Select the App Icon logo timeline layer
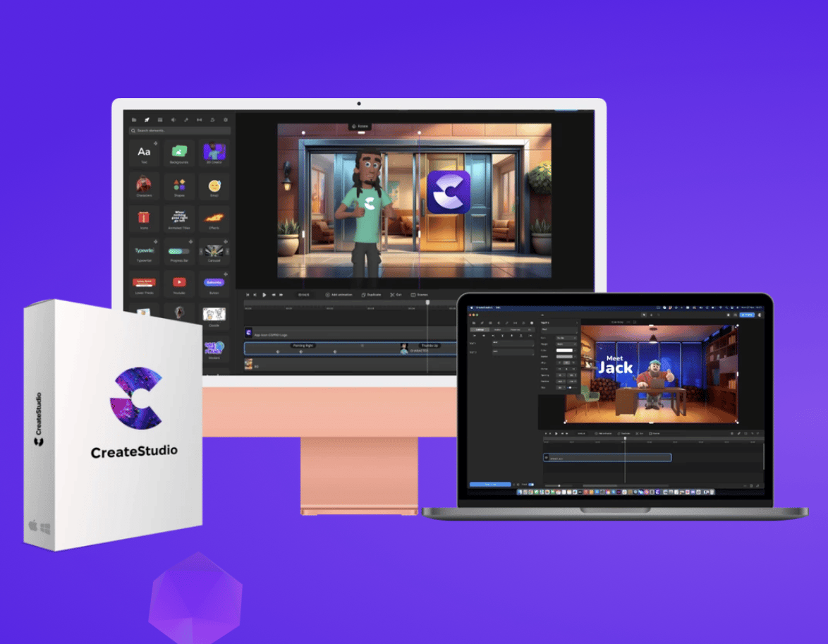 pos(350,334)
